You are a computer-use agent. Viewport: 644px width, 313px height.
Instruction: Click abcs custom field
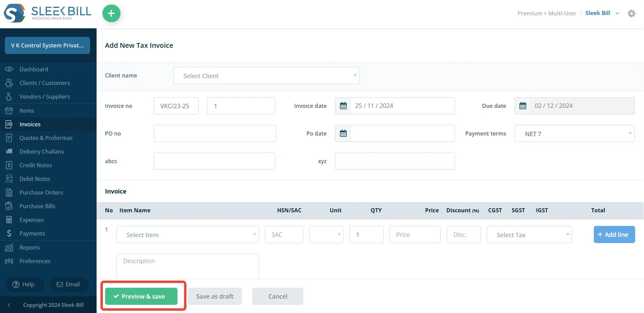[x=214, y=161]
